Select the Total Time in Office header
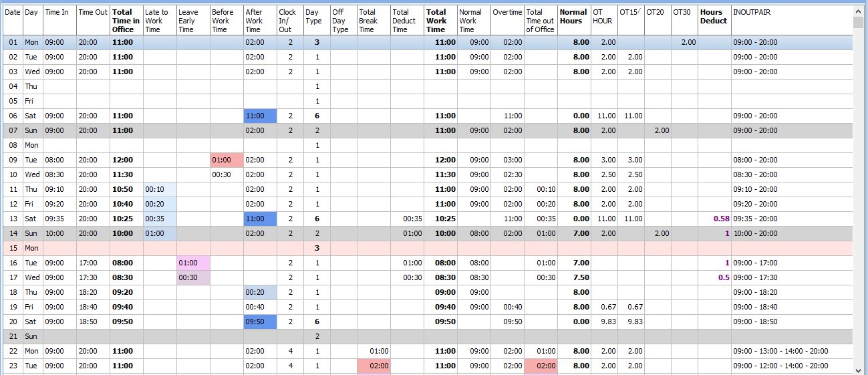 pos(126,21)
